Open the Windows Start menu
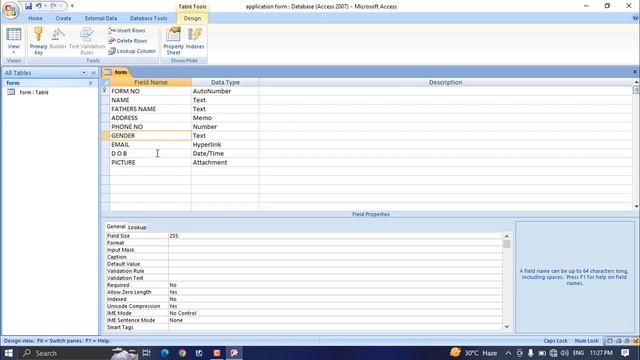Image resolution: width=640 pixels, height=360 pixels. (x=9, y=353)
